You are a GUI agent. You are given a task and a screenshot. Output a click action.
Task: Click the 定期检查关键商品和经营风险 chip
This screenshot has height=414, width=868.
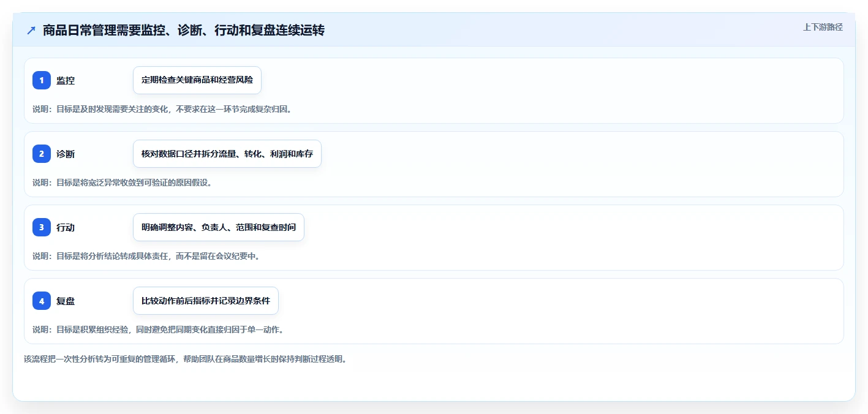[x=197, y=80]
